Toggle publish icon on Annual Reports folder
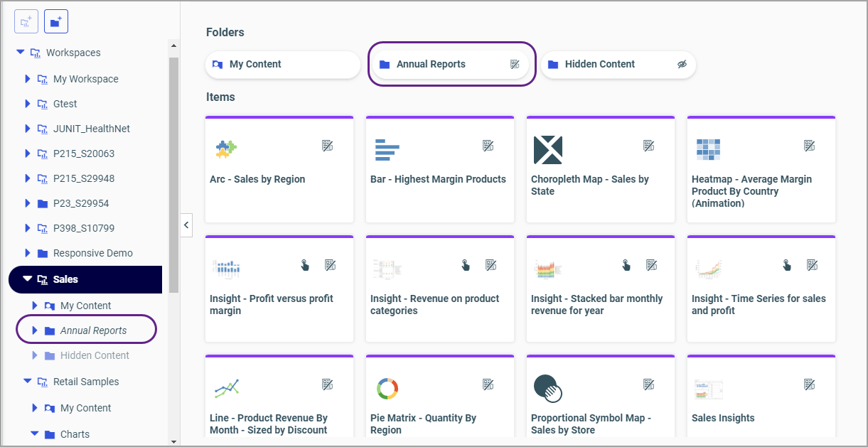868x447 pixels. coord(515,64)
